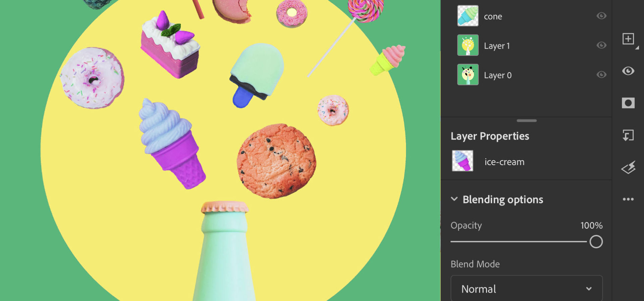Click the place photo import icon
The width and height of the screenshot is (644, 301).
click(628, 135)
